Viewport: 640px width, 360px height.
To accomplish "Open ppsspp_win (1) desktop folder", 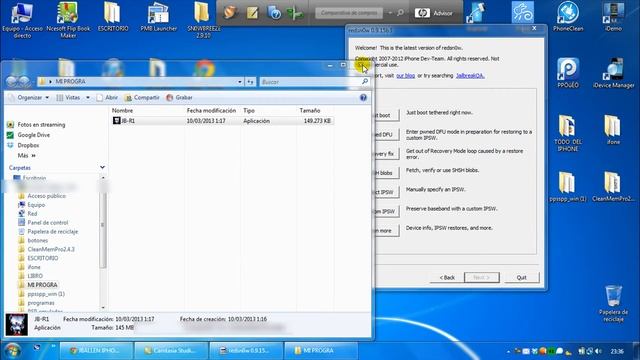I will point(567,187).
